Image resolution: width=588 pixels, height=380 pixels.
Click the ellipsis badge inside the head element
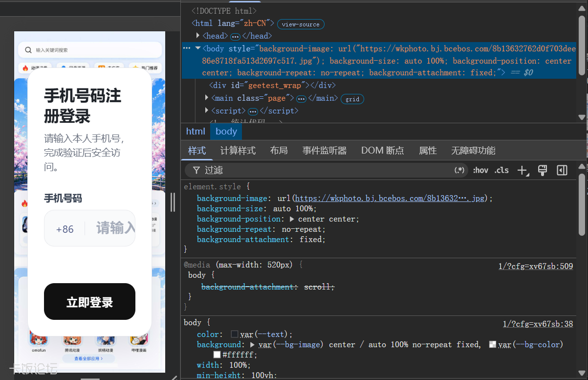tap(235, 36)
